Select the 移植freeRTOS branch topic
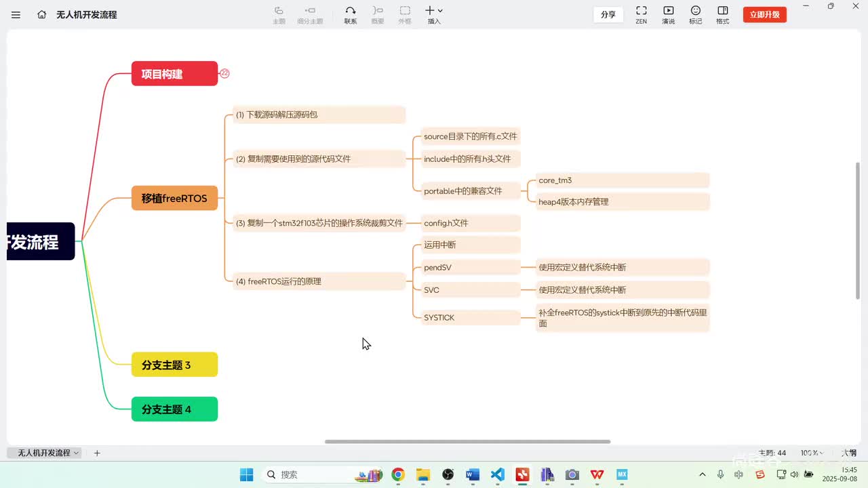 click(174, 198)
